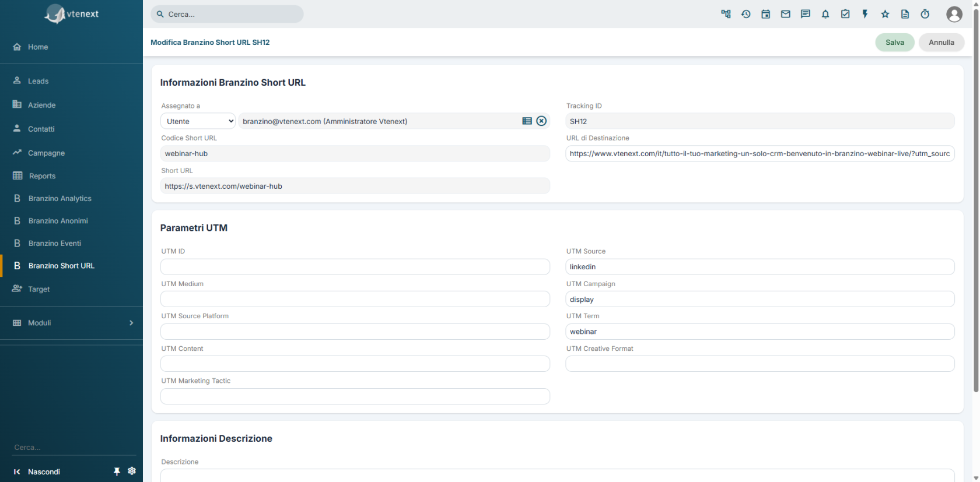The image size is (980, 482).
Task: Click the favorites star icon
Action: pos(885,14)
